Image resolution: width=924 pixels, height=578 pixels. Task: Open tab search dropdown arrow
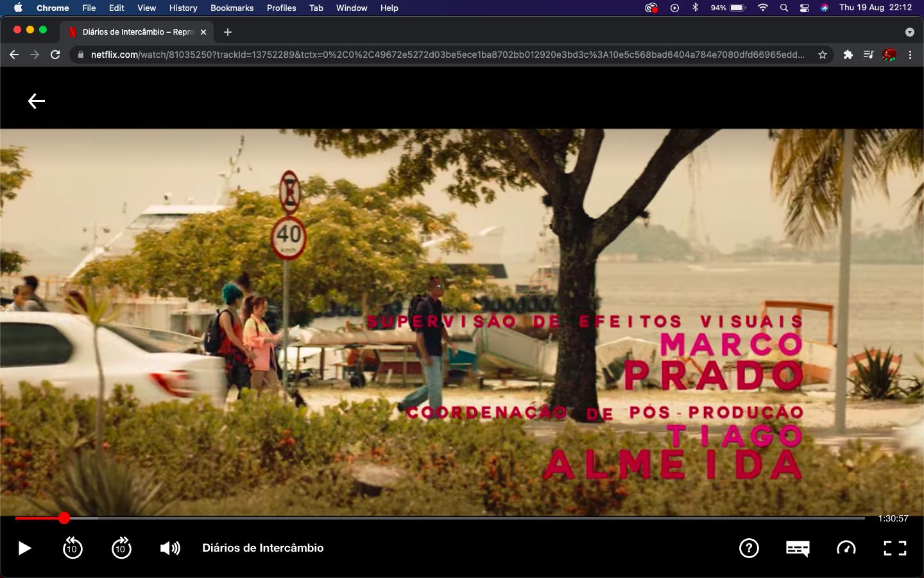909,32
